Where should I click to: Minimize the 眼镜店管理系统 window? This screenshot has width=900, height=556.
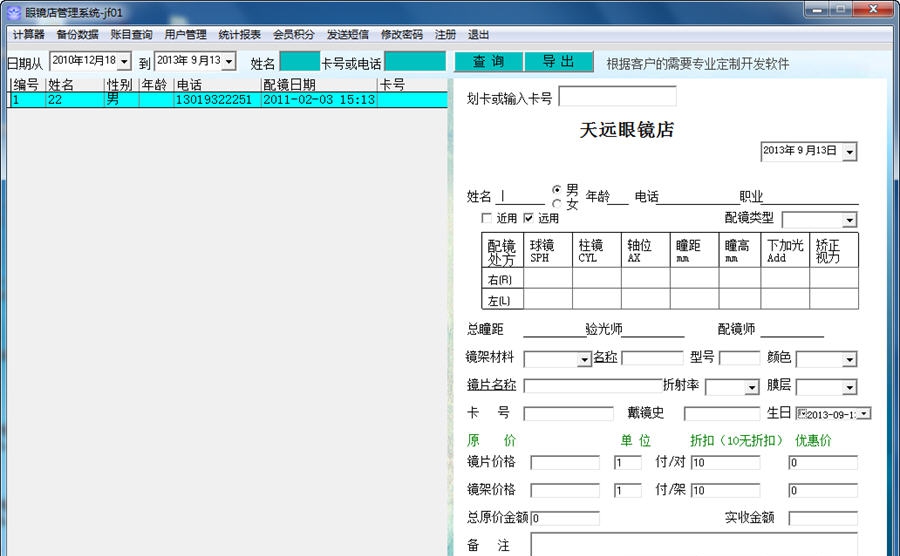click(817, 10)
